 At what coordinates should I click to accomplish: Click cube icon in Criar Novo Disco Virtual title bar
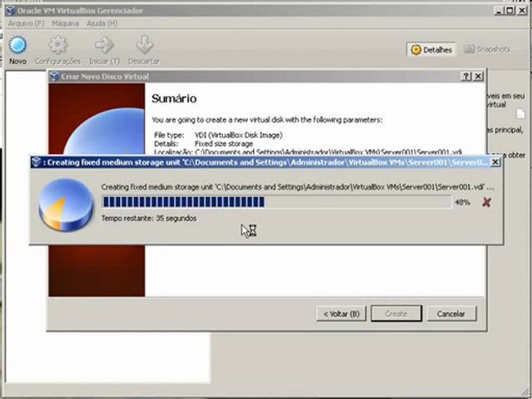[x=54, y=76]
